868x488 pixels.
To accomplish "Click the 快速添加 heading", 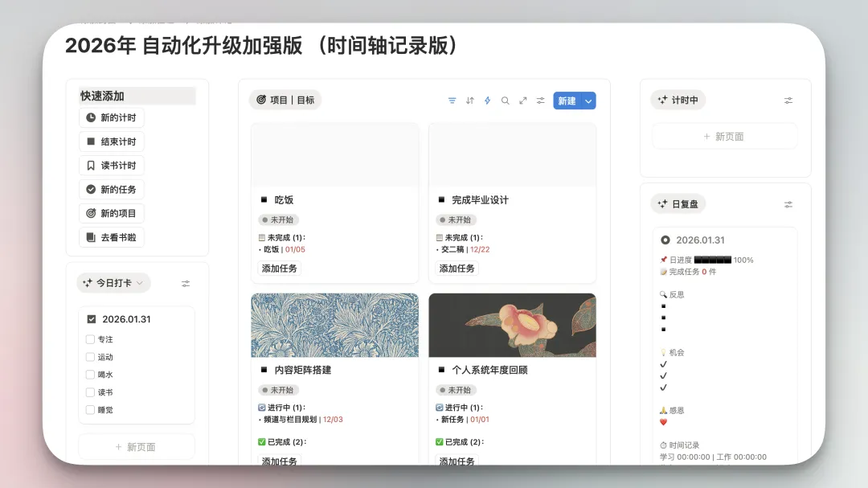I will (102, 96).
